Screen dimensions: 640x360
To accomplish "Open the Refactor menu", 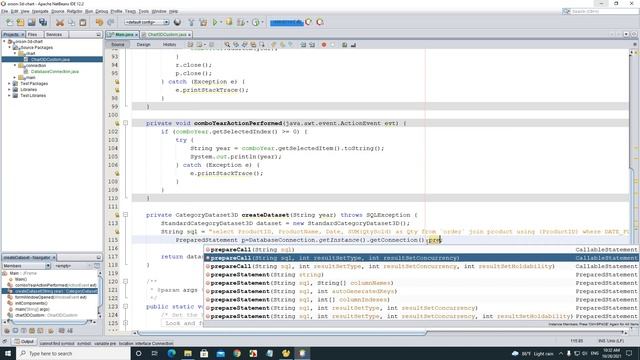I will coord(74,11).
